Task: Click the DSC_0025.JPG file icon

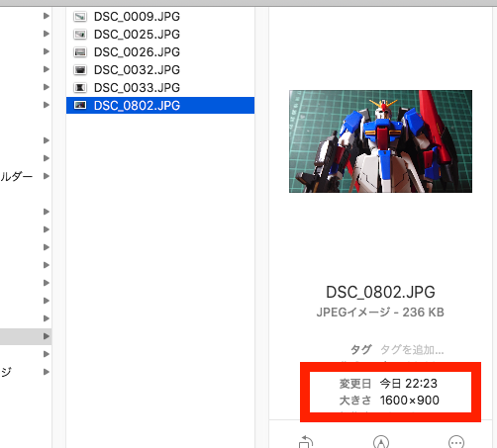Action: (80, 35)
